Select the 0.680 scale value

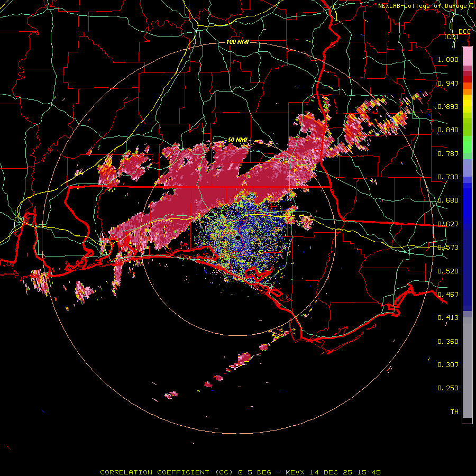pos(448,200)
